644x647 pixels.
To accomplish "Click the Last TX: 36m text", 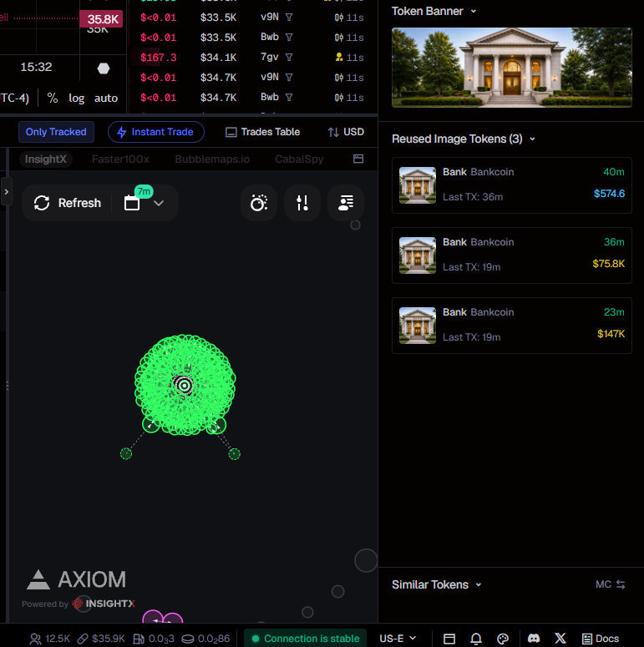I will [x=473, y=197].
